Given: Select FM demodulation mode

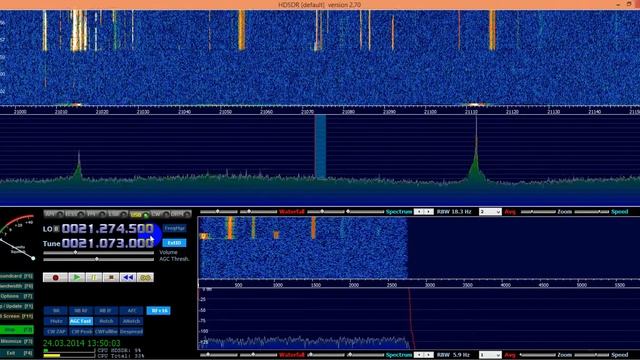Looking at the screenshot, I should click(96, 214).
